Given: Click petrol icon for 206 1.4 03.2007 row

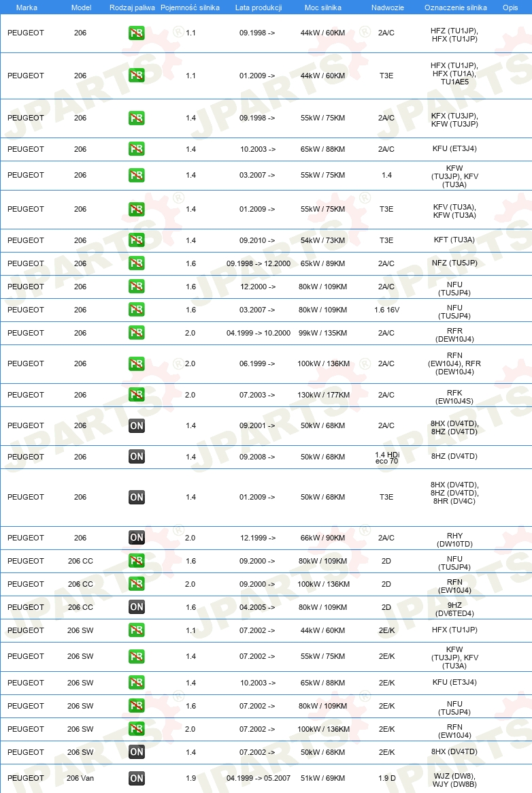Looking at the screenshot, I should click(137, 176).
